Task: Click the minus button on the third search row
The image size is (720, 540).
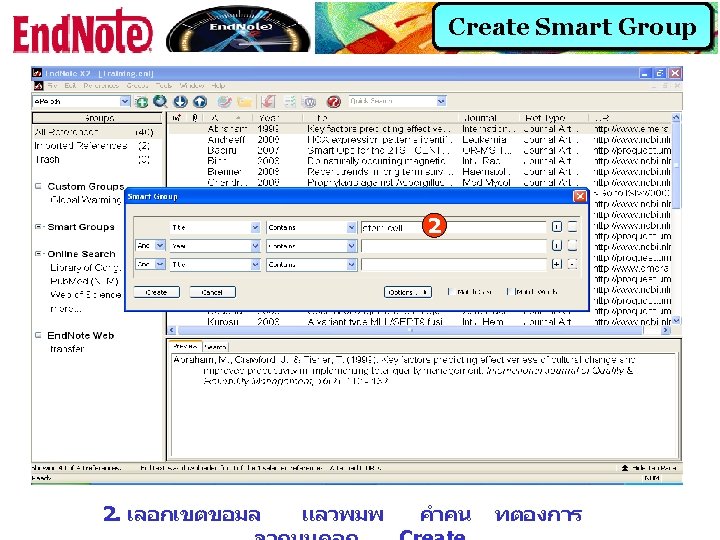Action: pyautogui.click(x=572, y=264)
